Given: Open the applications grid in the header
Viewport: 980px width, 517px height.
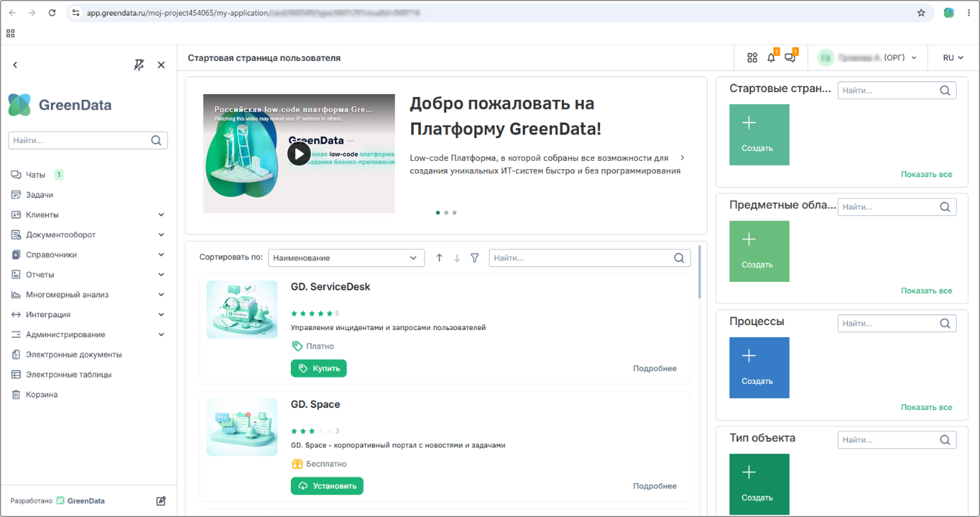Looking at the screenshot, I should [752, 57].
